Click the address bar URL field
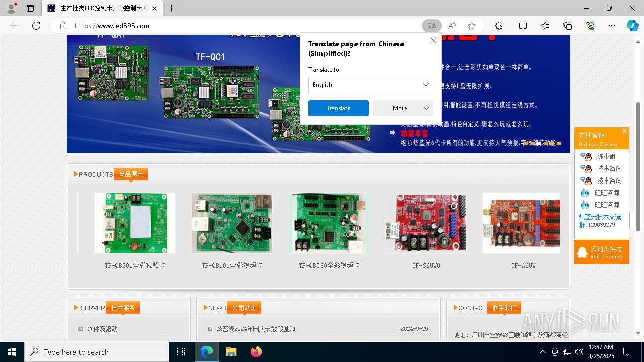Image resolution: width=644 pixels, height=362 pixels. tap(247, 26)
